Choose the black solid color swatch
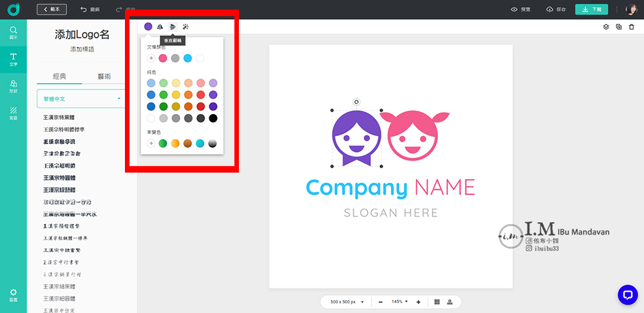This screenshot has height=313, width=644. [213, 119]
